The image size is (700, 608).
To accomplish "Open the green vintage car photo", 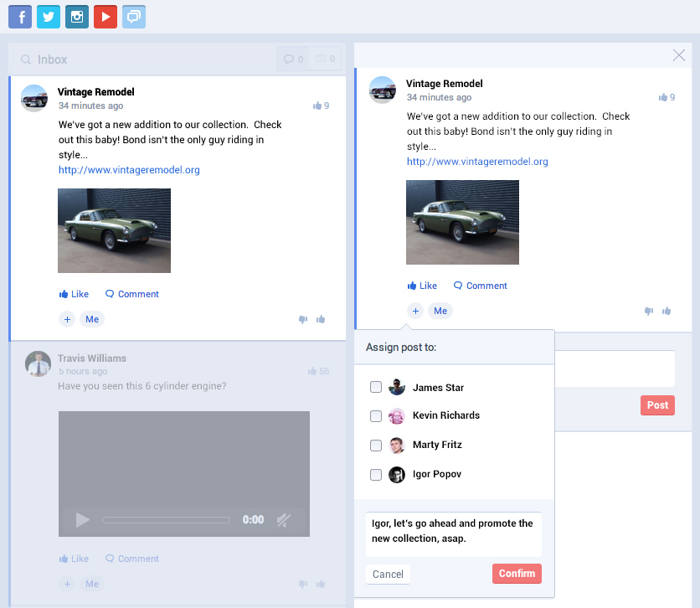I will (x=114, y=230).
